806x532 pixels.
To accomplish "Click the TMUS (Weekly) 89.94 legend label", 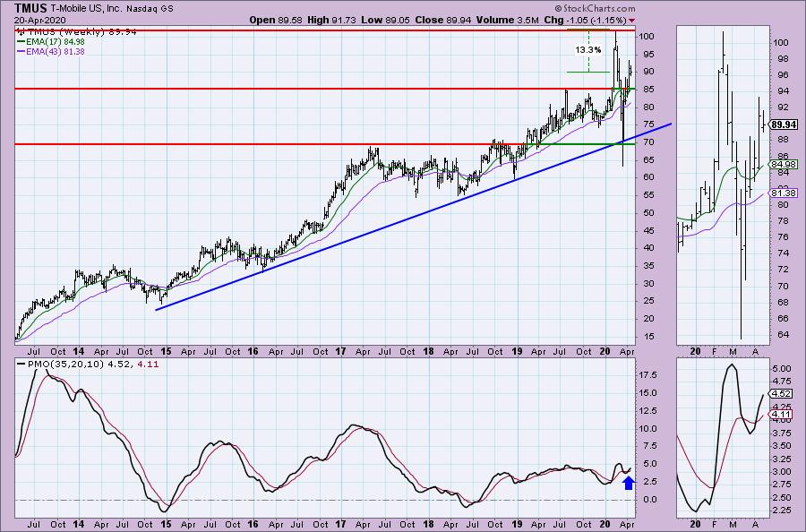I will pyautogui.click(x=77, y=32).
